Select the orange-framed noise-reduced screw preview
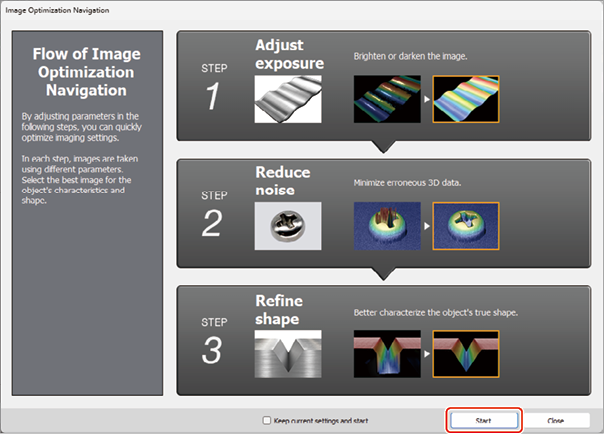Viewport: 604px width, 435px height. click(465, 225)
